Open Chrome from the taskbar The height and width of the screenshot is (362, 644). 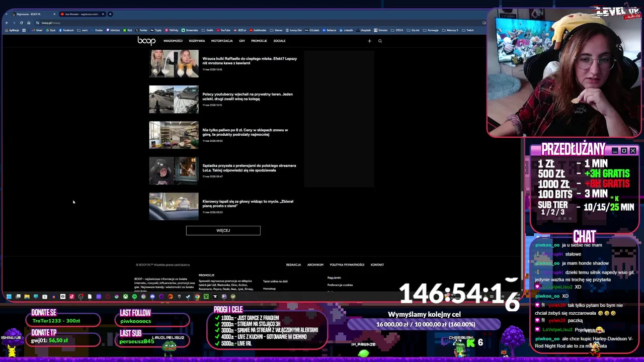click(197, 297)
